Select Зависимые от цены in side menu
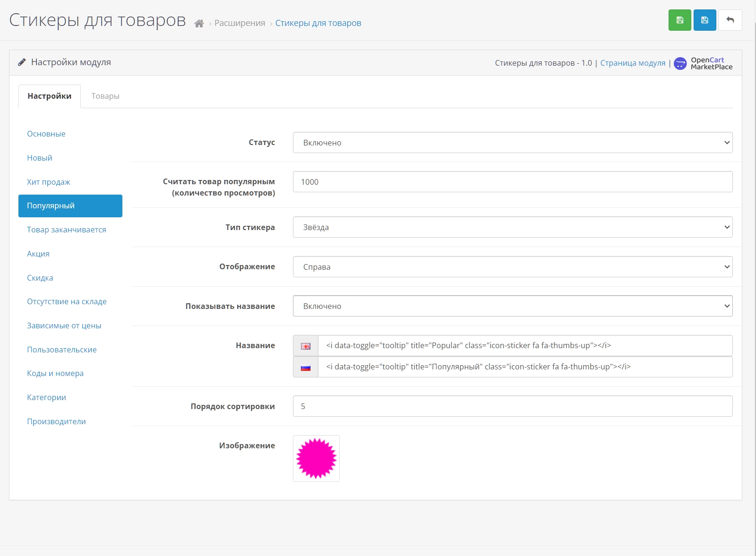Viewport: 756px width, 556px height. pyautogui.click(x=70, y=326)
